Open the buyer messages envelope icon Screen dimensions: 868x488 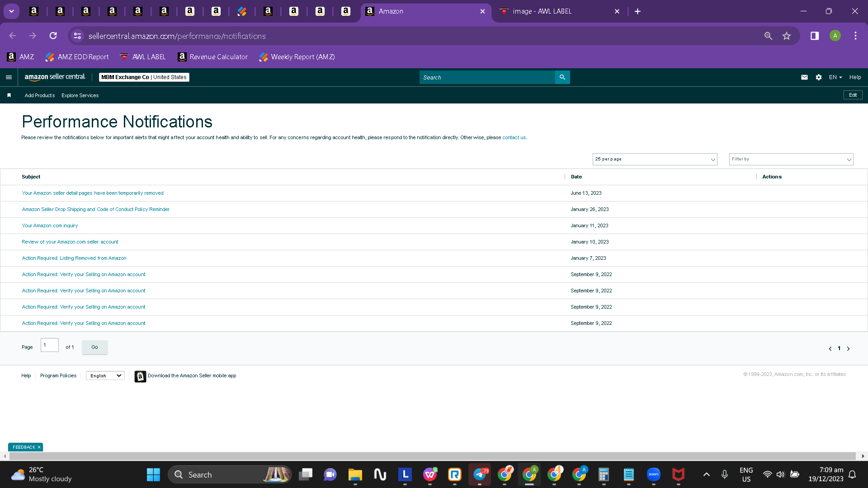click(x=804, y=77)
